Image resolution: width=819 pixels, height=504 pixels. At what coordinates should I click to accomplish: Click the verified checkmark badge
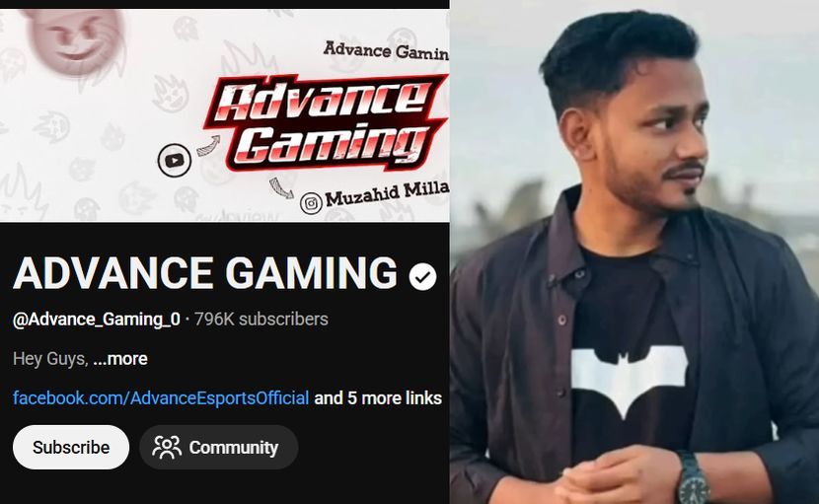click(x=422, y=276)
